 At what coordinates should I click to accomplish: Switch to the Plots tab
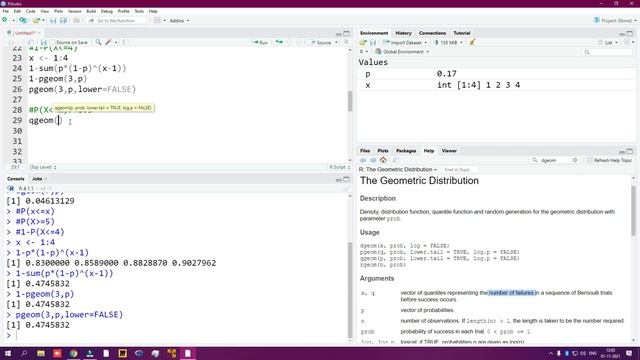pyautogui.click(x=383, y=151)
